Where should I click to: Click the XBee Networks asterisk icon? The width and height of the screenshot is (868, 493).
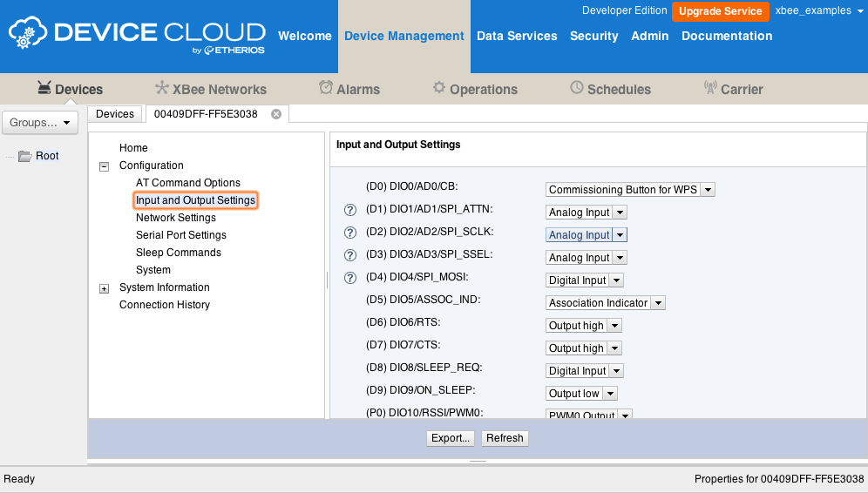pyautogui.click(x=161, y=87)
